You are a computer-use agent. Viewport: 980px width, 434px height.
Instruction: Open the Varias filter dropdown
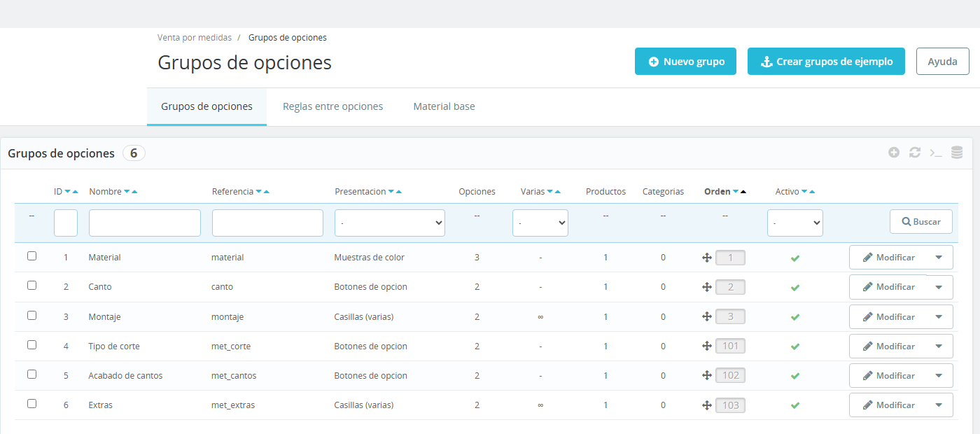click(x=540, y=223)
